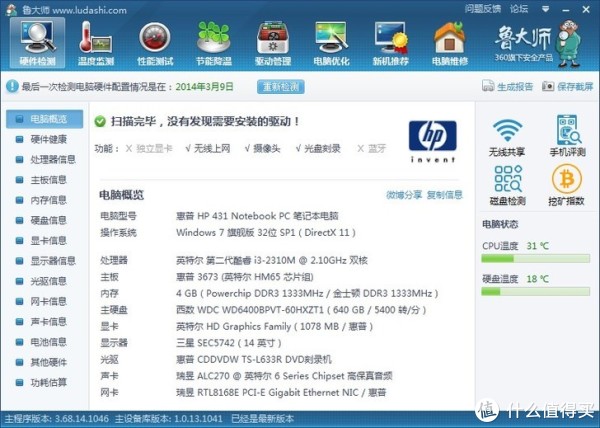Click the 主程序版本 version in status bar
Image resolution: width=600 pixels, height=428 pixels.
(x=56, y=419)
